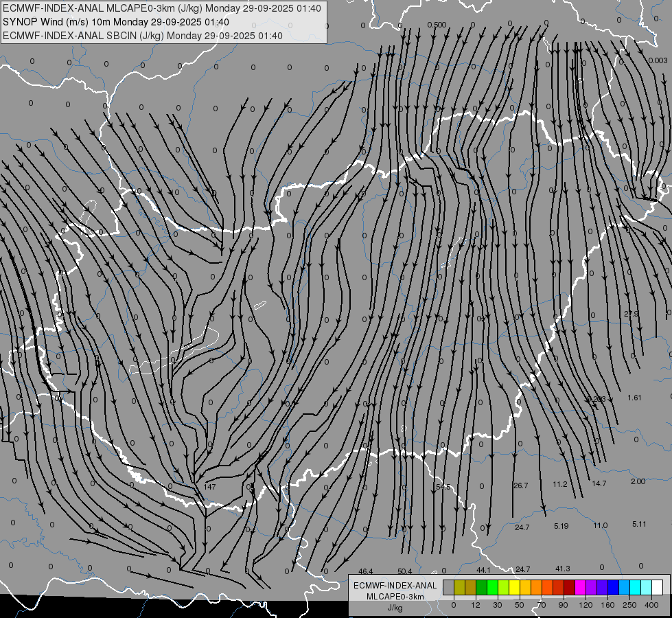Click the map value 41.3

tap(562, 569)
